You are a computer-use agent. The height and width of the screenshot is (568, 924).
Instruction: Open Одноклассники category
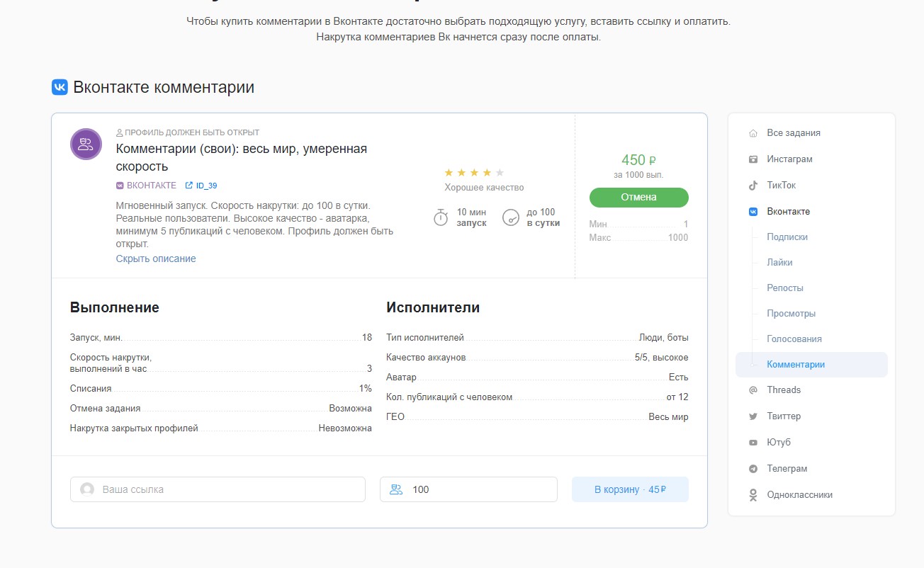coord(799,495)
